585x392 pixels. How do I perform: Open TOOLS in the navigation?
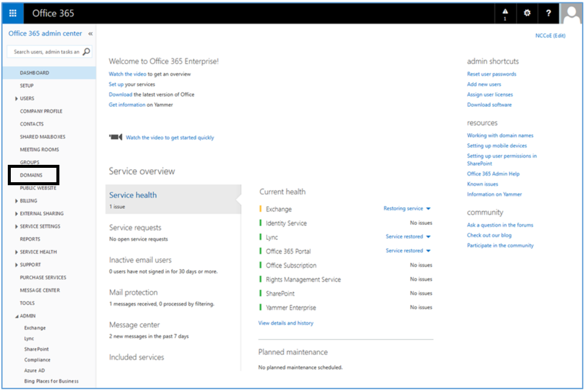[x=27, y=303]
